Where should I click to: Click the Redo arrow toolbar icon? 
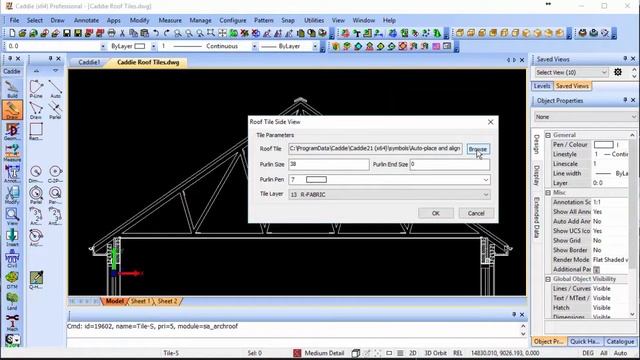(x=167, y=33)
